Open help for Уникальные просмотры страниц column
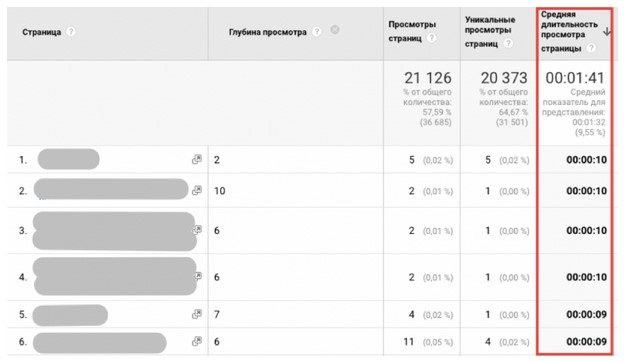The image size is (624, 362). point(508,43)
